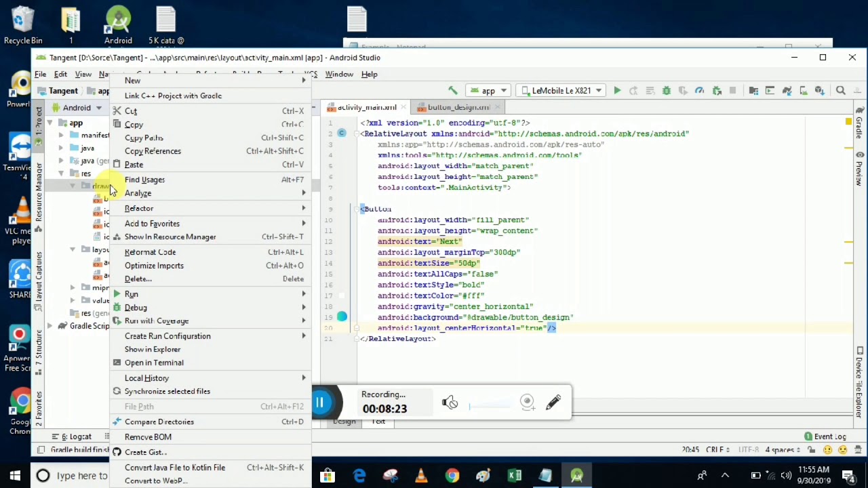Expand the manifests folder node
This screenshot has width=868, height=488.
61,135
